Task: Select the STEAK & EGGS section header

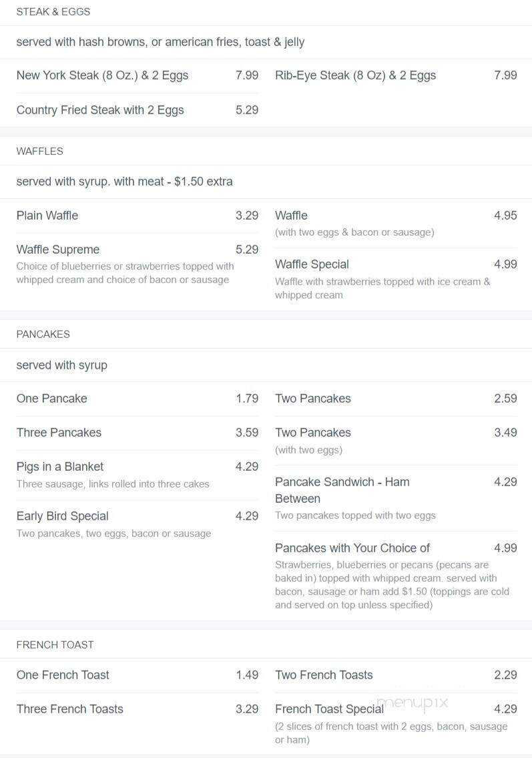Action: coord(53,11)
